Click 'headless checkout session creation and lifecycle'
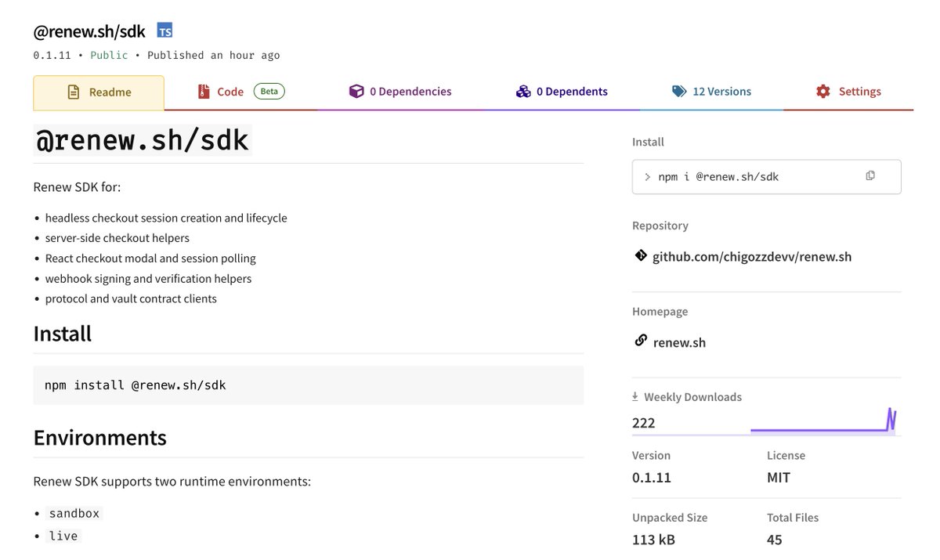The height and width of the screenshot is (560, 940). click(166, 218)
